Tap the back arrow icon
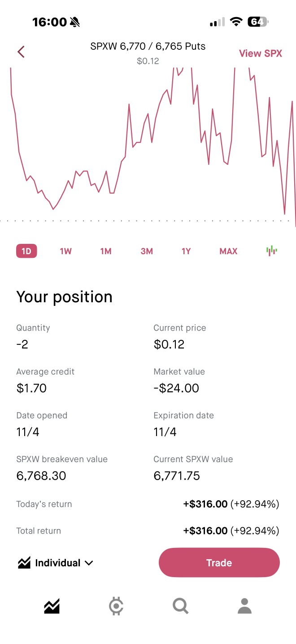The height and width of the screenshot is (644, 296). pyautogui.click(x=21, y=52)
